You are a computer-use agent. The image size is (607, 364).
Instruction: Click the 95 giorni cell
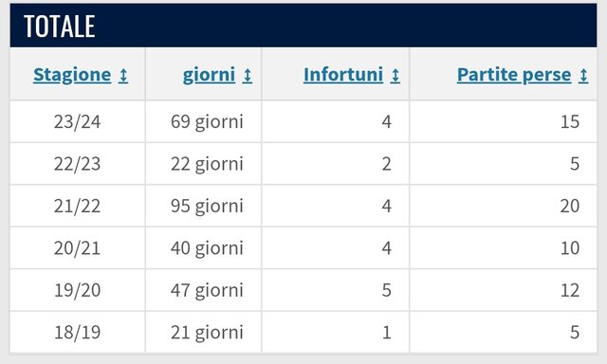[204, 206]
